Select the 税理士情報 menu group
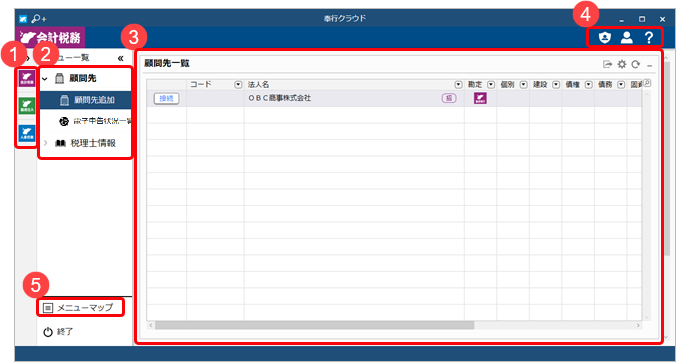676x362 pixels. pos(86,144)
